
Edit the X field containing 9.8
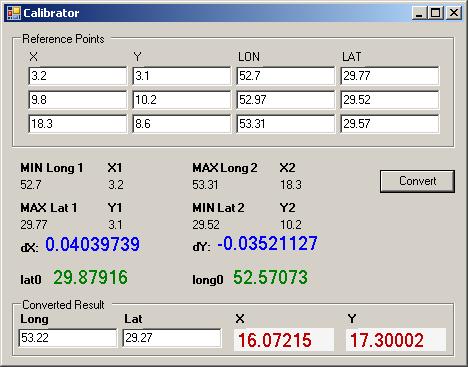tap(77, 100)
